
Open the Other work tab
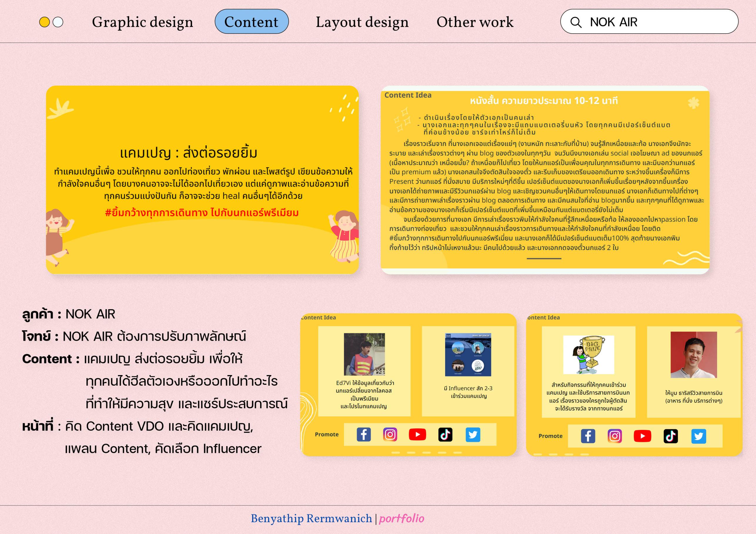[x=475, y=22]
